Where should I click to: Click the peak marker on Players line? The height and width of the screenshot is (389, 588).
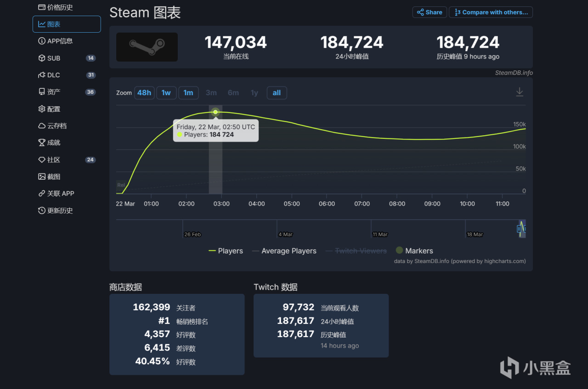coord(215,112)
